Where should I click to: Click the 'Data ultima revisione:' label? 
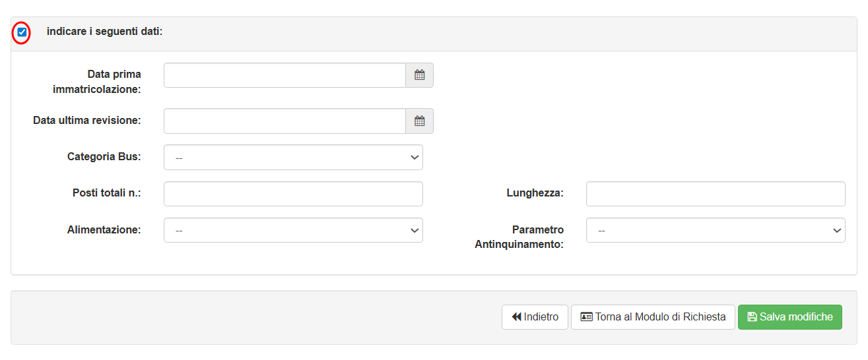(87, 121)
